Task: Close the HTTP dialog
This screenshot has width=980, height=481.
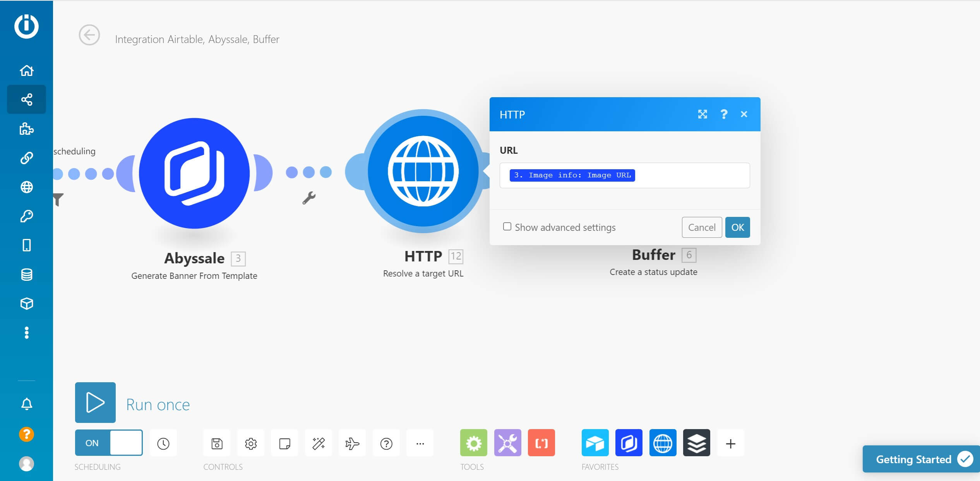Action: [744, 114]
